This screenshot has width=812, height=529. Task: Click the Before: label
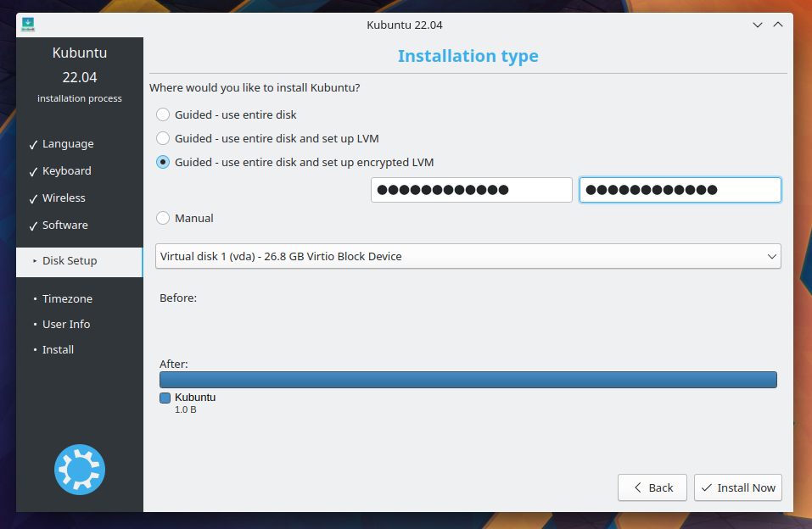[178, 298]
